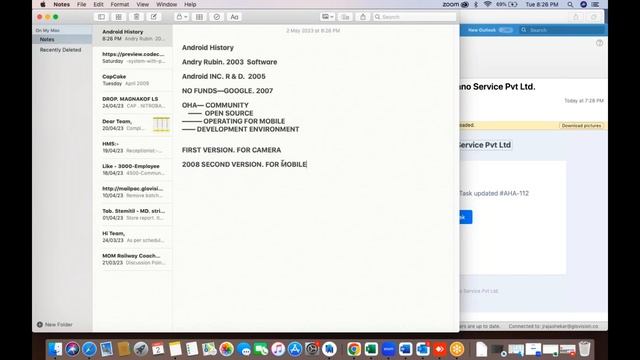This screenshot has height=360, width=640.
Task: Open Google Chrome from the Dock
Action: 354,349
